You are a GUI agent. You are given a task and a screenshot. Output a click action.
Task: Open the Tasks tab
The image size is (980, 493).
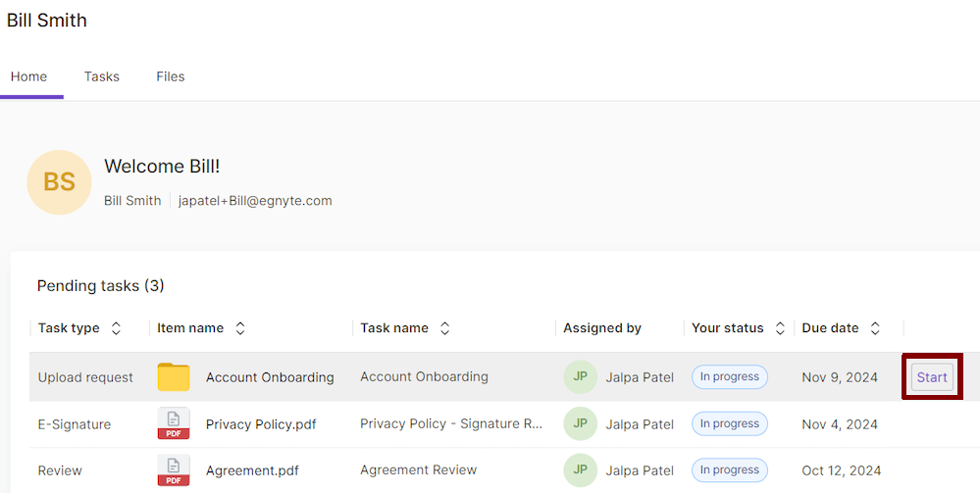coord(102,76)
